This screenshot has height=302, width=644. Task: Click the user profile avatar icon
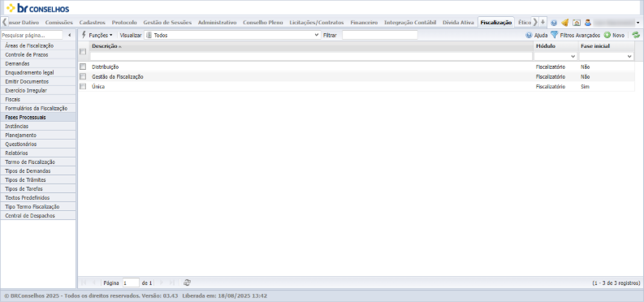pos(588,23)
